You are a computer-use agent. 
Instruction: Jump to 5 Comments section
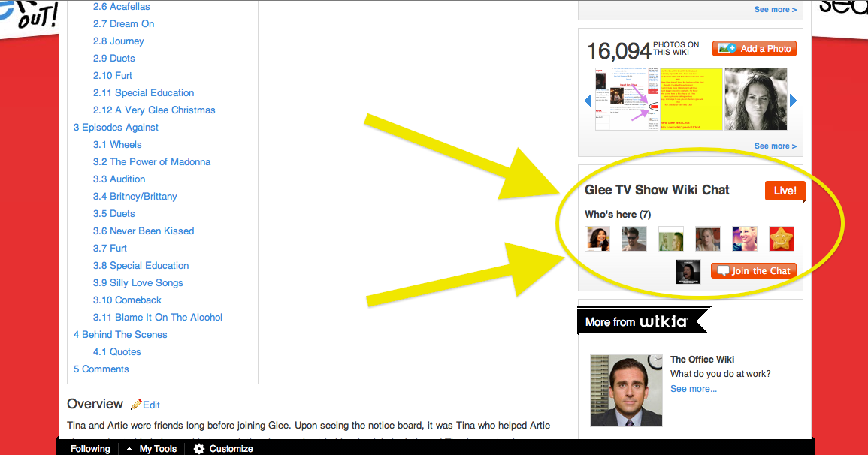point(101,369)
